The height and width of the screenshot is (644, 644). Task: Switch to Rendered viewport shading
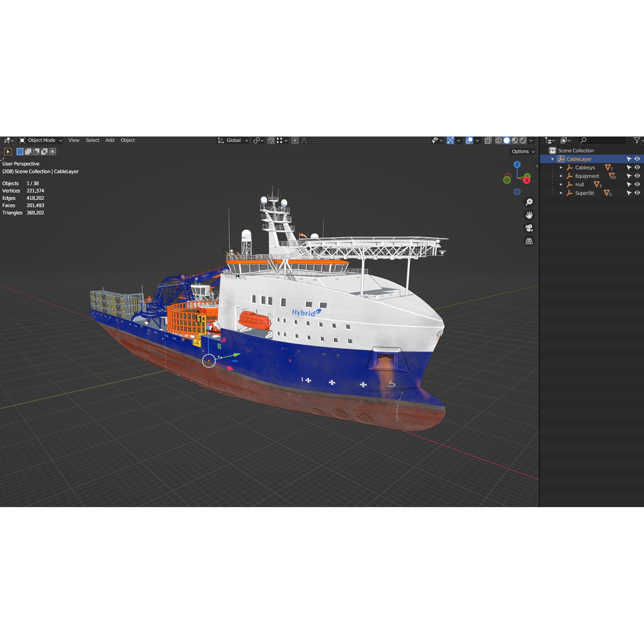523,140
